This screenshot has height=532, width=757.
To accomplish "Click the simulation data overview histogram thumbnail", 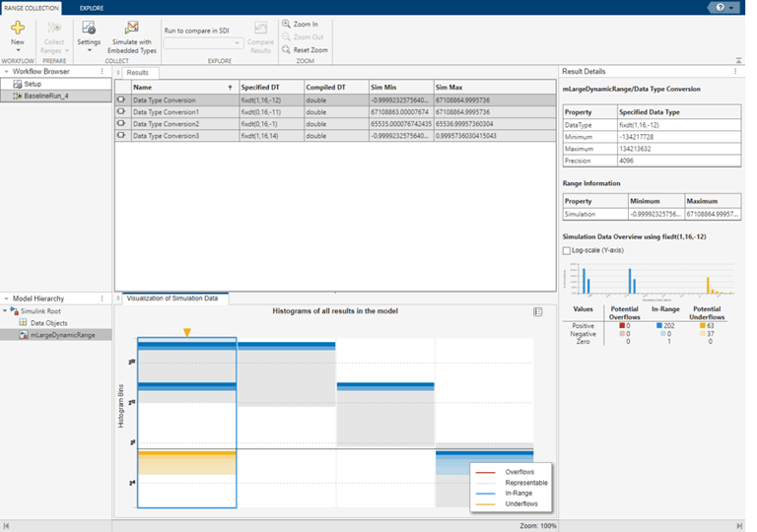I will pyautogui.click(x=649, y=280).
